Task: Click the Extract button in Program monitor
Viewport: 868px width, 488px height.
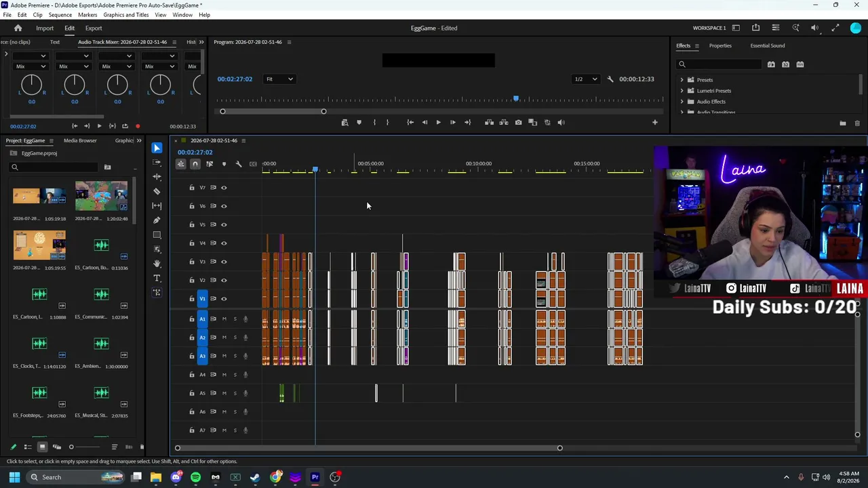Action: click(504, 123)
